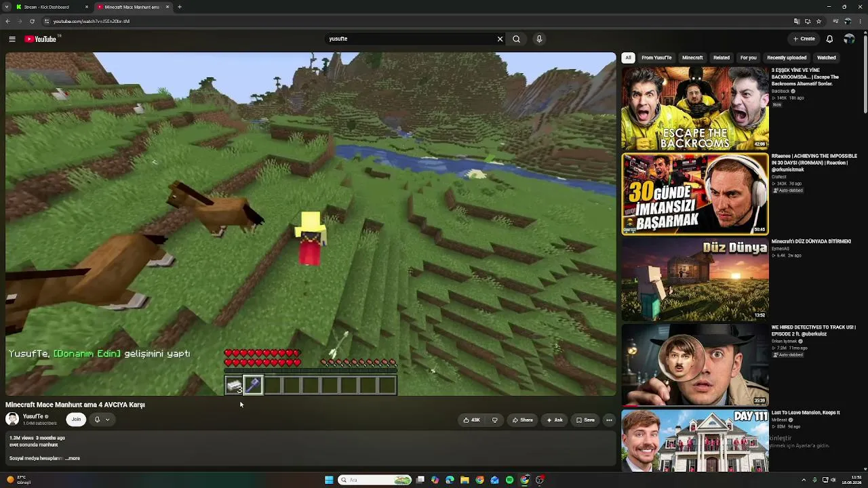Open the Ask button under the video
The width and height of the screenshot is (868, 488).
[555, 420]
